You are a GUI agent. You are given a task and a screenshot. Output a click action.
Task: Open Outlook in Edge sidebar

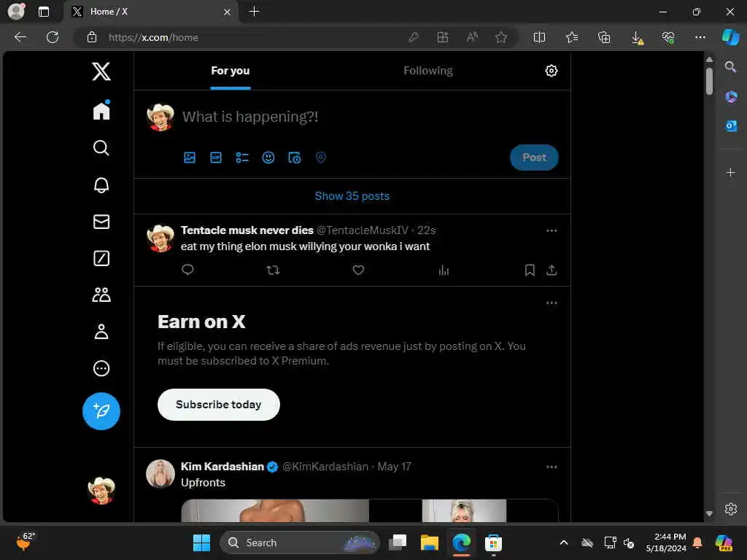(x=731, y=125)
